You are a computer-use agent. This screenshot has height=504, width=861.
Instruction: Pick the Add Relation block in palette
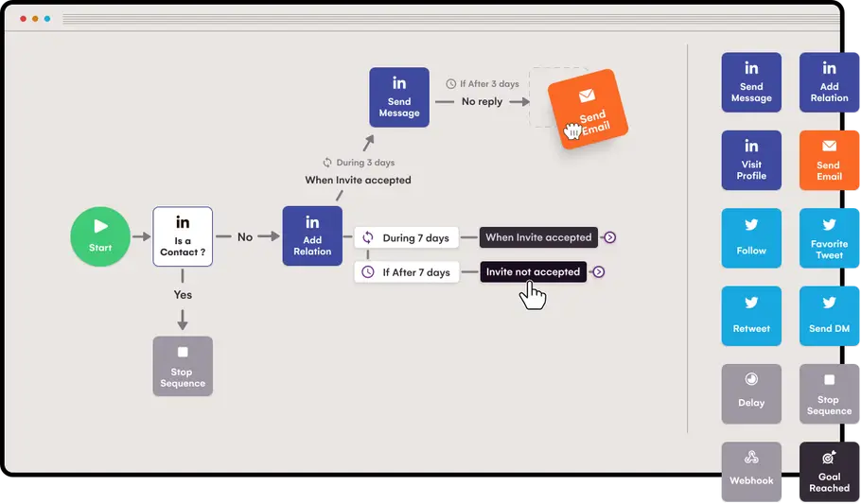tap(829, 82)
